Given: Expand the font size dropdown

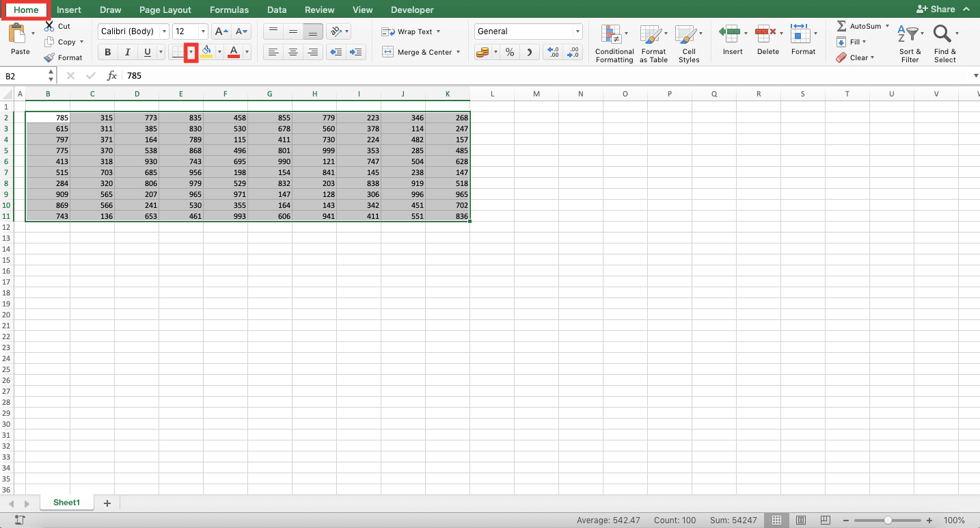Looking at the screenshot, I should tap(202, 31).
